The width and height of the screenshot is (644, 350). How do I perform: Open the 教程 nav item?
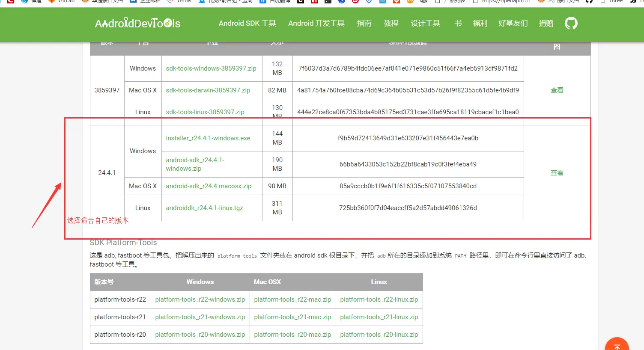pos(391,23)
